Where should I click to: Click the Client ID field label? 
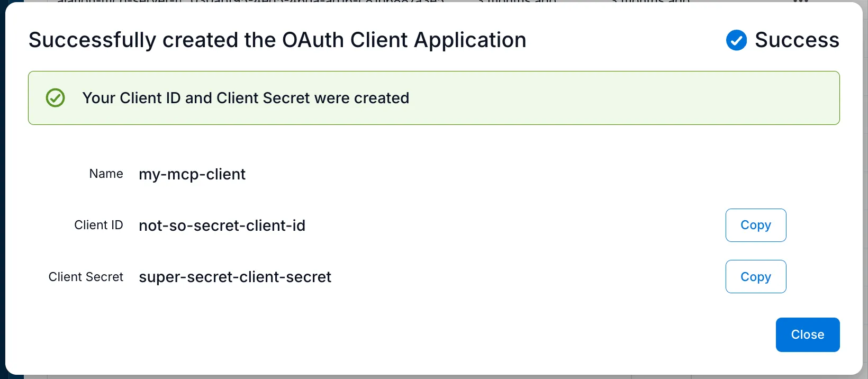tap(98, 225)
